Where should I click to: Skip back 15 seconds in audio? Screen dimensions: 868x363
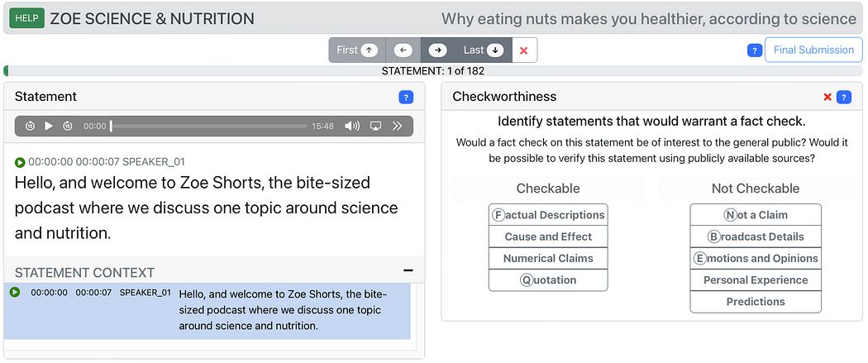coord(31,127)
